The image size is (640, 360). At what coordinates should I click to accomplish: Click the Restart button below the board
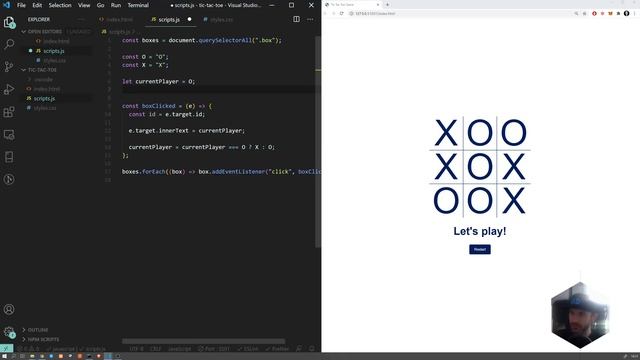point(480,249)
